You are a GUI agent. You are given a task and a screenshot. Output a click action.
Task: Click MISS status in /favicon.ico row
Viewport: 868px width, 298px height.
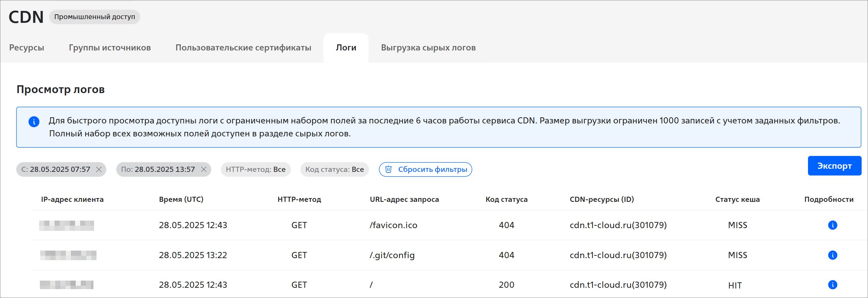[737, 225]
